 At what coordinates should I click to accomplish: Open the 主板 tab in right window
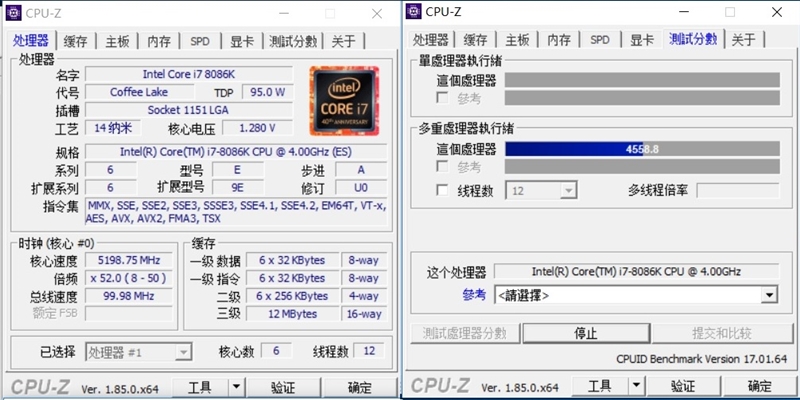(x=517, y=40)
